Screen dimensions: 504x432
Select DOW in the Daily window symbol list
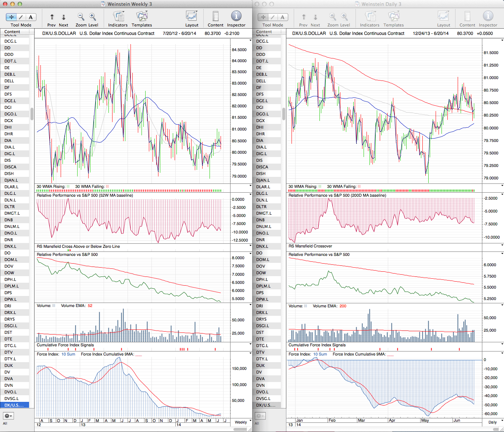pyautogui.click(x=261, y=273)
